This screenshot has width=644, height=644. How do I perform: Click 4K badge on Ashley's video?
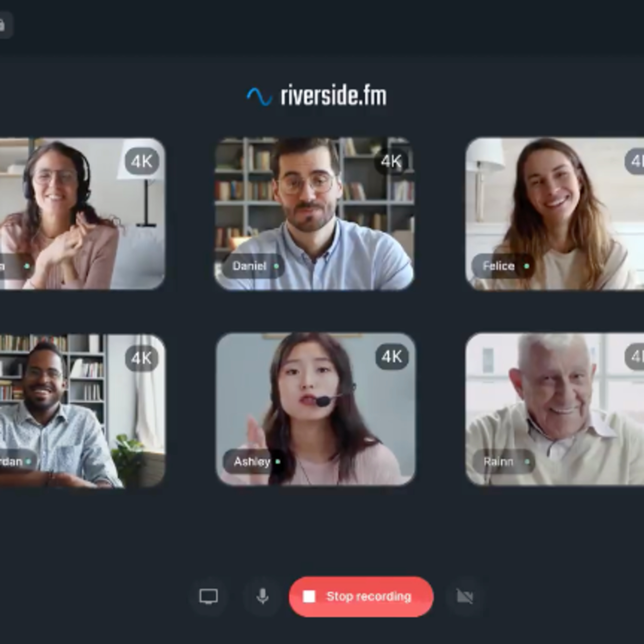pyautogui.click(x=392, y=357)
